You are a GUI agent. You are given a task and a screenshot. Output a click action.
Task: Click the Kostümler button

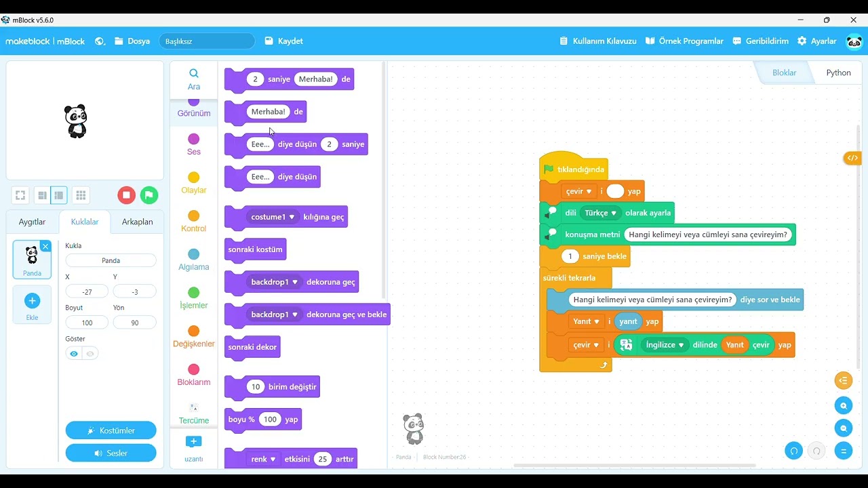(111, 430)
